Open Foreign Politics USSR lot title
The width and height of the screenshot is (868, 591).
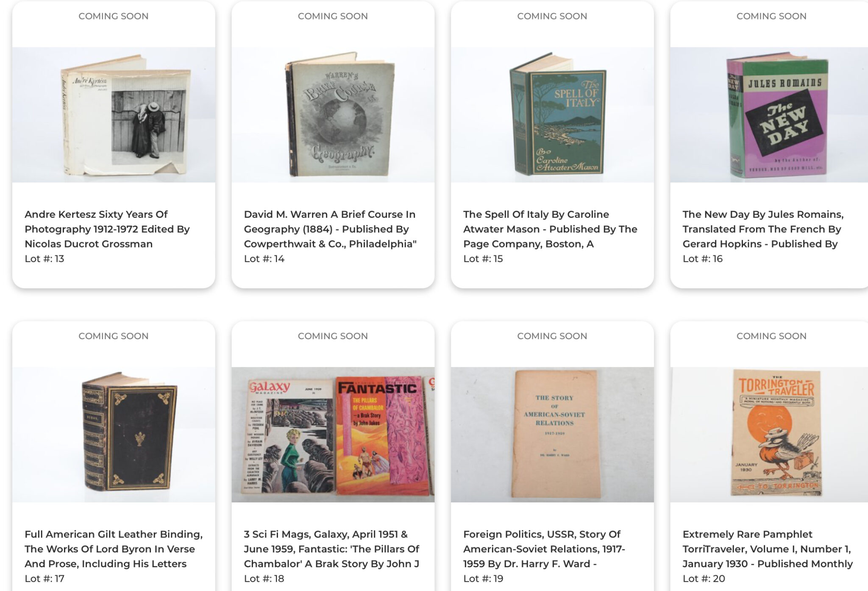544,549
